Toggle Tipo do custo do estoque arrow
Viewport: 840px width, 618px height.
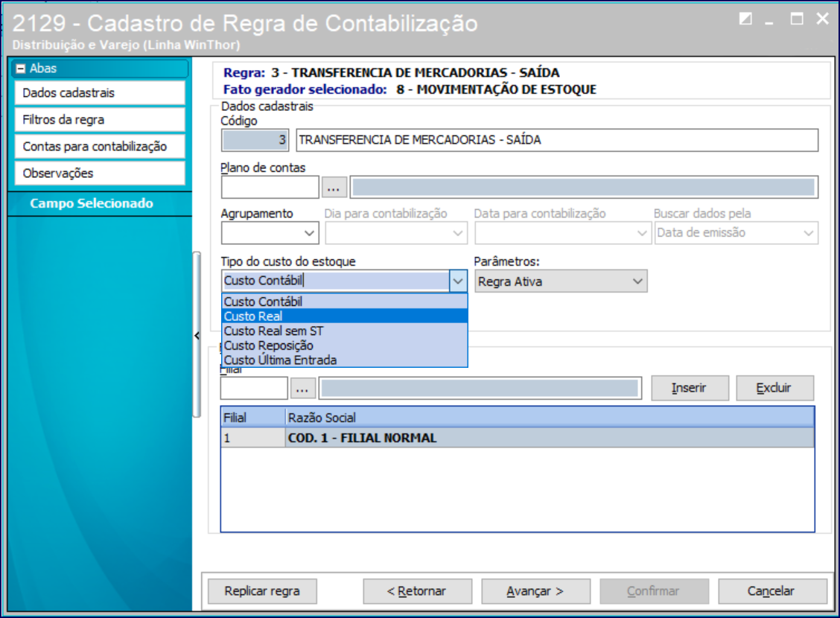(458, 281)
